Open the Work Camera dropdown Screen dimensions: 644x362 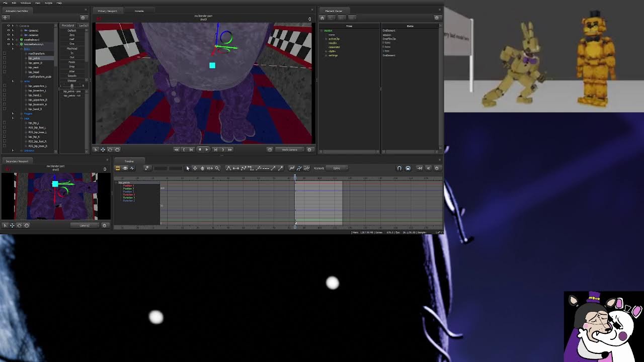tap(289, 149)
